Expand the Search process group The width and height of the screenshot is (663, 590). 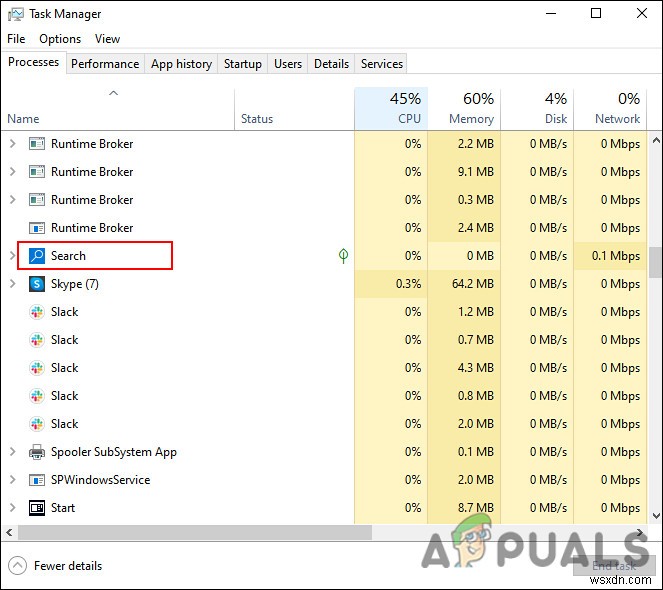(13, 255)
